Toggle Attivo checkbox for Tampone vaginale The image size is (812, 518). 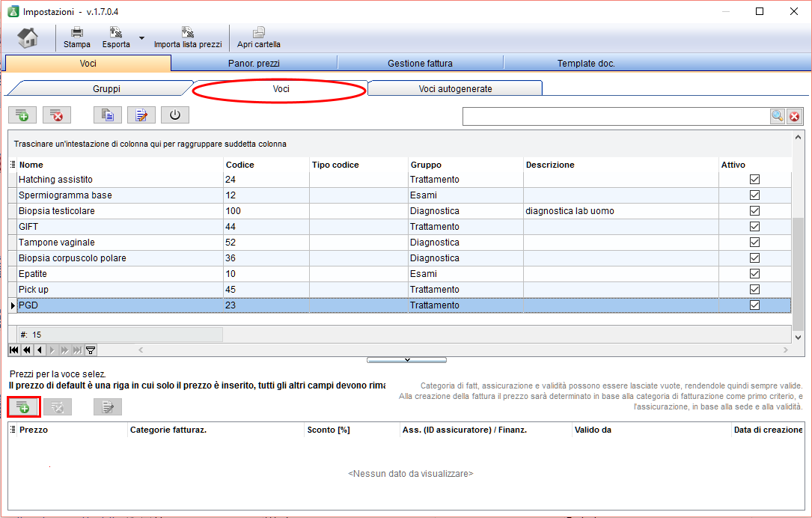point(754,243)
